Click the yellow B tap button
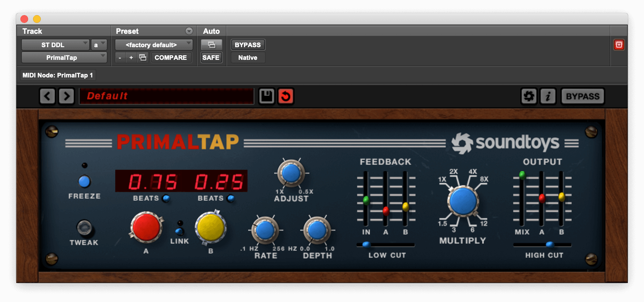This screenshot has width=644, height=302. [x=211, y=227]
